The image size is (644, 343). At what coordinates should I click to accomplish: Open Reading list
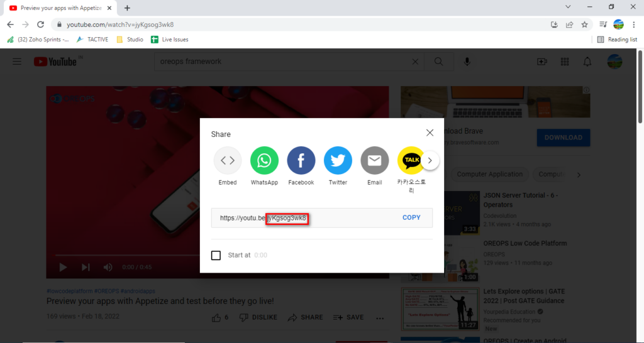coord(617,40)
